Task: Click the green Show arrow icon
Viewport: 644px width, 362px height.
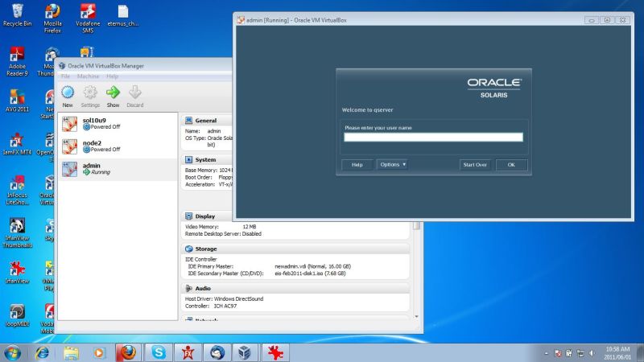Action: click(113, 93)
